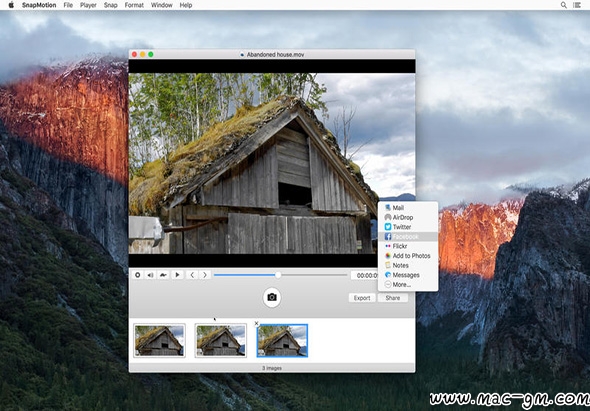The height and width of the screenshot is (411, 590).
Task: Capture a snapshot with the camera button
Action: 272,297
